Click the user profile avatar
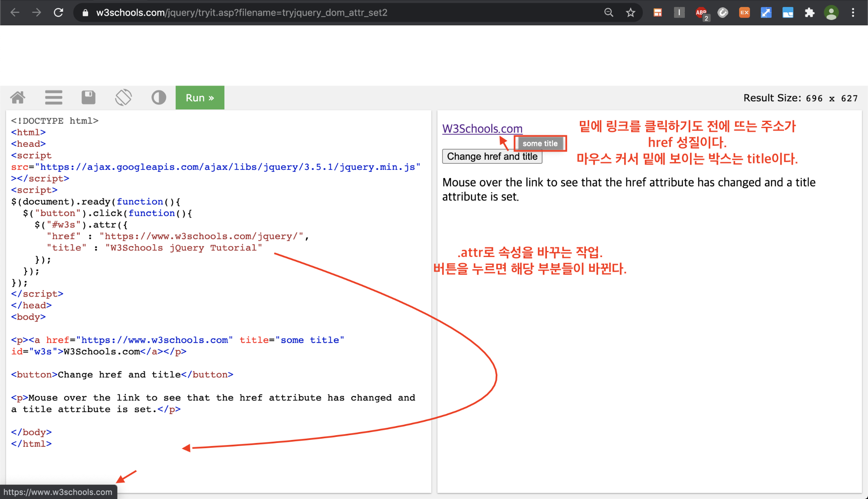The image size is (868, 499). [831, 13]
